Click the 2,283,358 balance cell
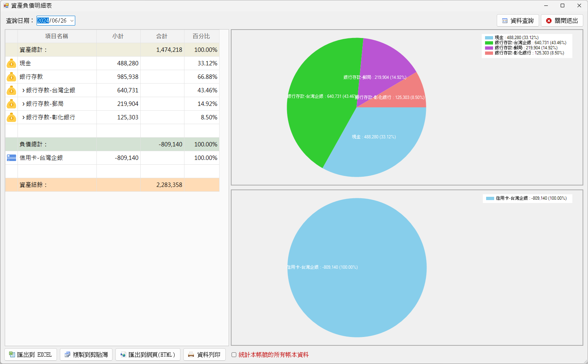588x364 pixels. pos(162,185)
